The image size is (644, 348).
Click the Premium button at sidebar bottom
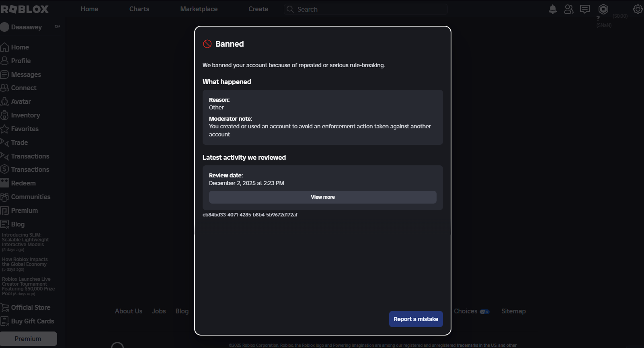click(28, 339)
